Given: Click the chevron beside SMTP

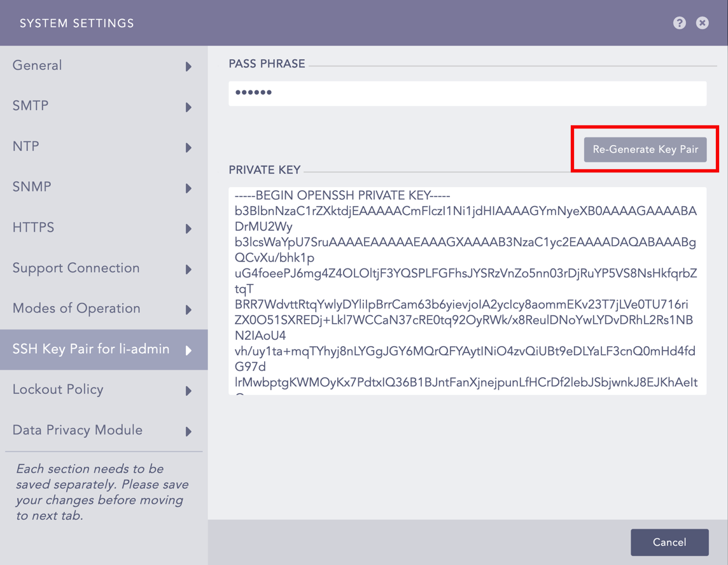Looking at the screenshot, I should point(189,106).
